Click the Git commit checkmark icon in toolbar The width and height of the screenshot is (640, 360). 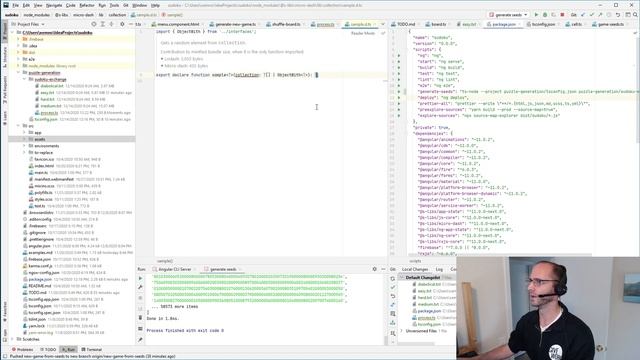591,15
